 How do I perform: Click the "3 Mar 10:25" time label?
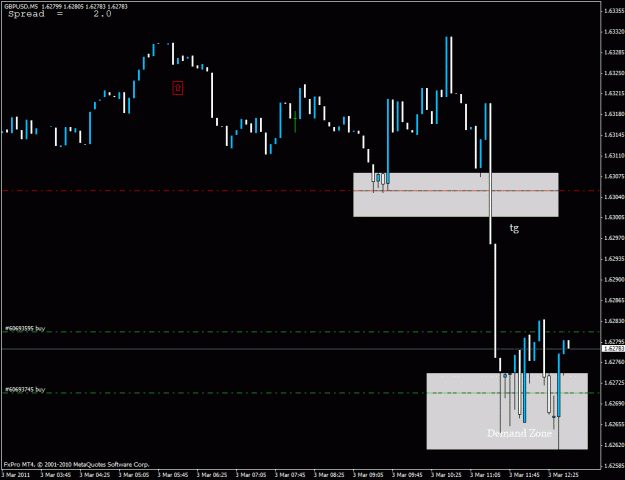[x=446, y=475]
